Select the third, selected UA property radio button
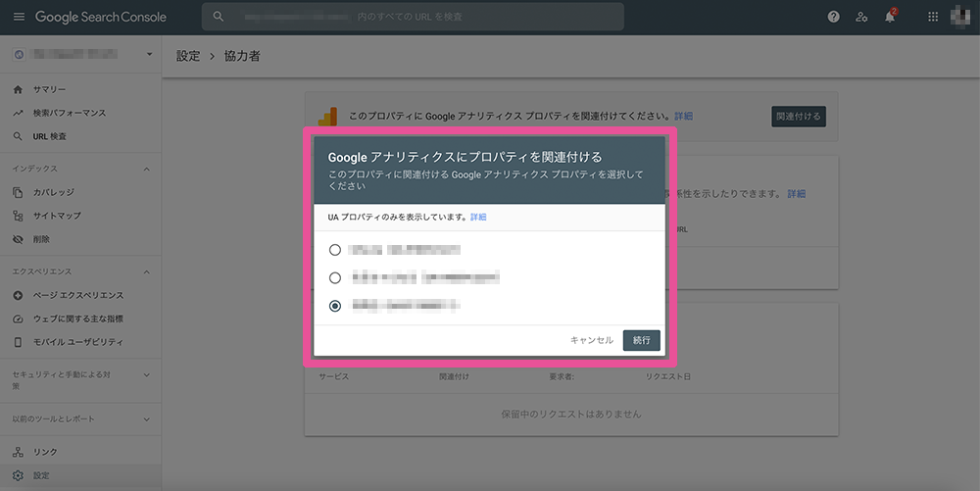The width and height of the screenshot is (980, 491). pos(335,306)
